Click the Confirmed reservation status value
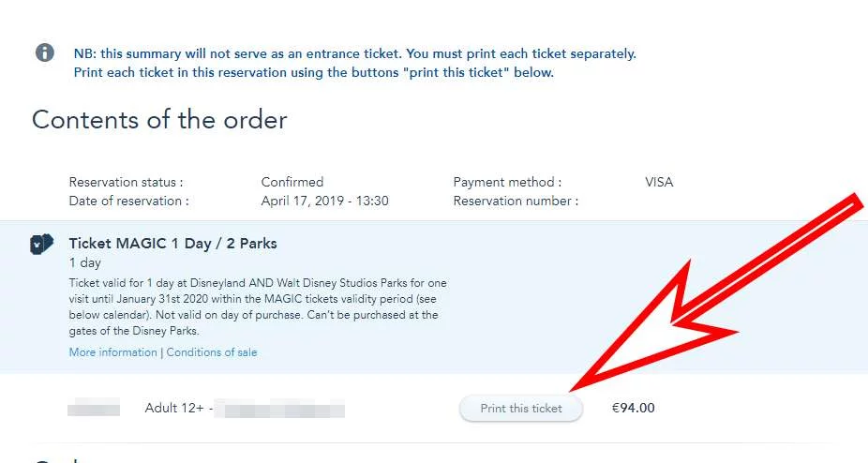868x463 pixels. tap(292, 182)
